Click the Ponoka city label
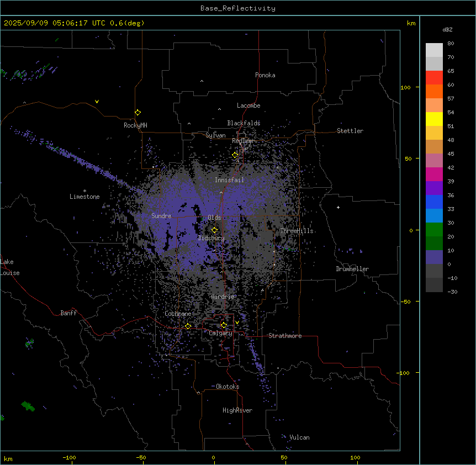 (x=265, y=75)
